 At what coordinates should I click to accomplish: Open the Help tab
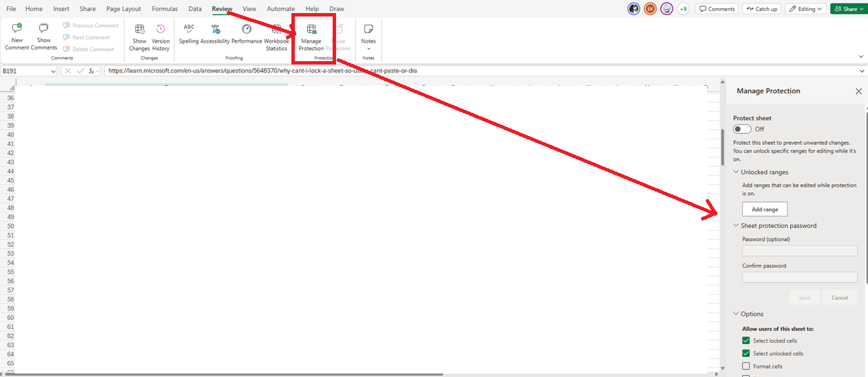[x=312, y=9]
